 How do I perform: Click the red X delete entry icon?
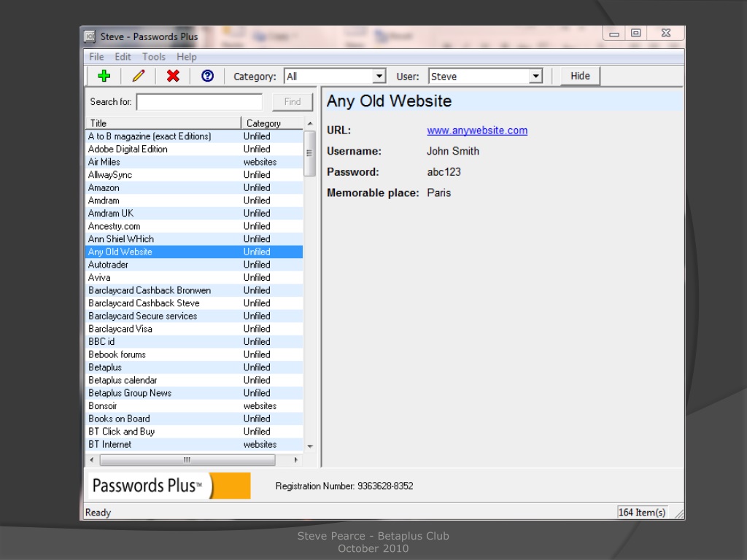(x=173, y=76)
